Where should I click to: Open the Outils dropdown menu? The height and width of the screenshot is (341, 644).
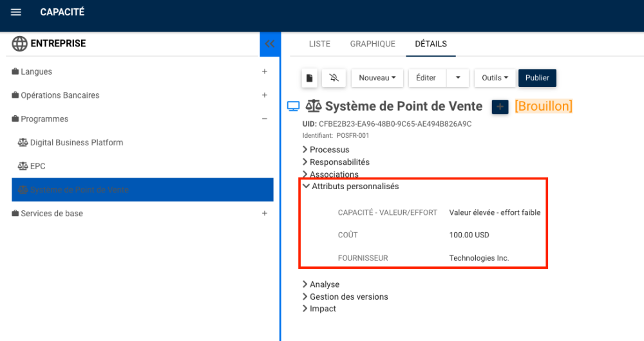tap(495, 78)
